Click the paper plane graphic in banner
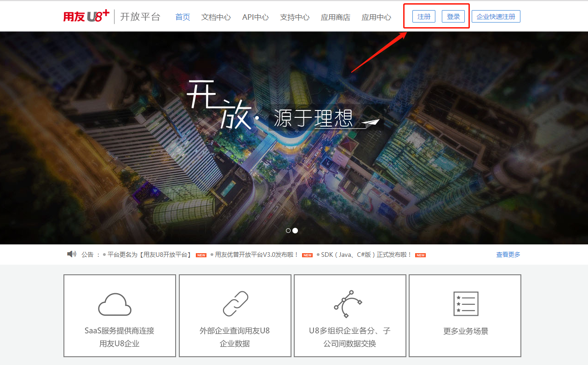Viewport: 588px width, 365px height. tap(371, 122)
